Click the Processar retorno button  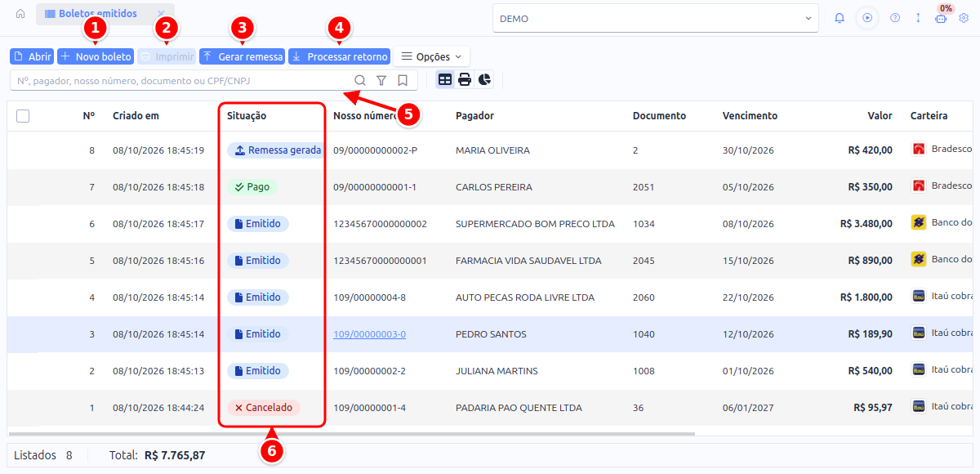pyautogui.click(x=339, y=56)
